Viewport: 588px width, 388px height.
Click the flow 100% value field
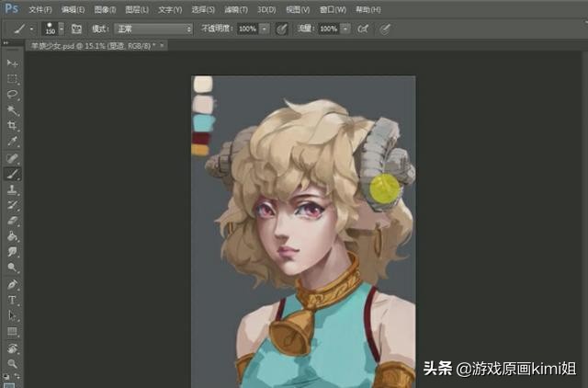point(329,29)
